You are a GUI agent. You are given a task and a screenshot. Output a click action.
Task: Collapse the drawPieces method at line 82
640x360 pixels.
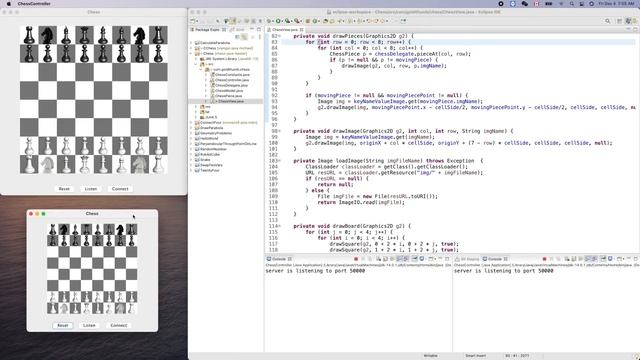(x=280, y=36)
